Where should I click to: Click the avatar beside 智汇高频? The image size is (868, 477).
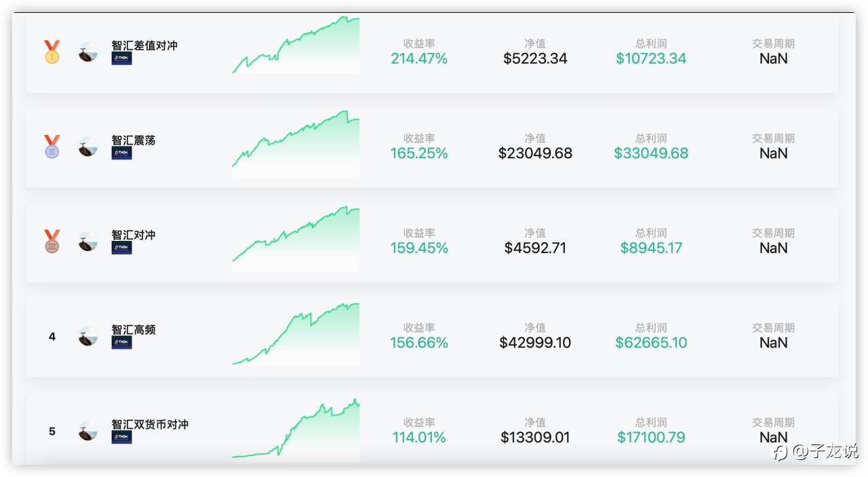pos(88,337)
